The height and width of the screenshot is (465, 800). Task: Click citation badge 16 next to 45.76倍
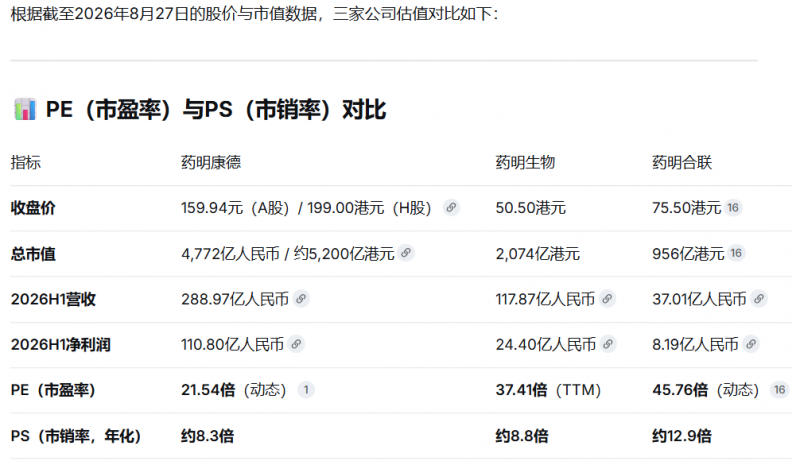[x=780, y=390]
